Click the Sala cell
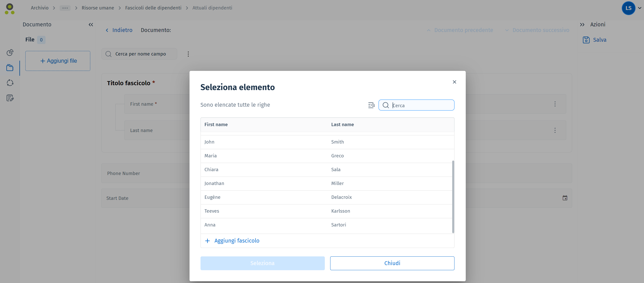Screen dimensions: 644x283 [x=336, y=170]
